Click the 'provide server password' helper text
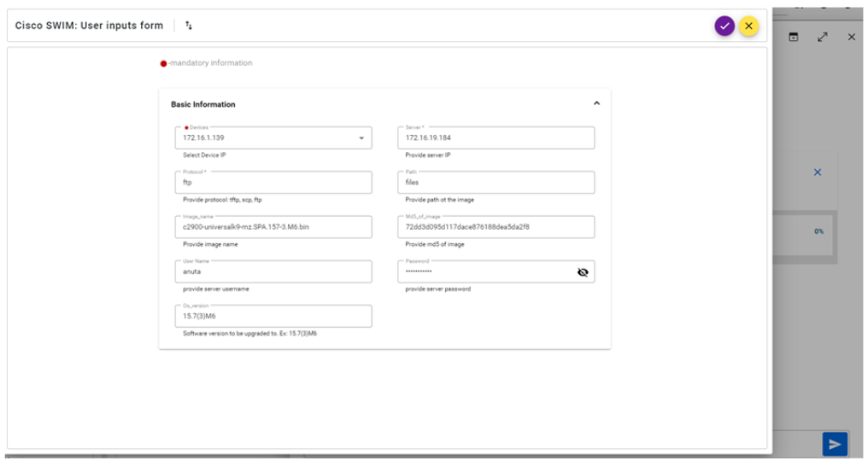The image size is (868, 461). point(438,289)
